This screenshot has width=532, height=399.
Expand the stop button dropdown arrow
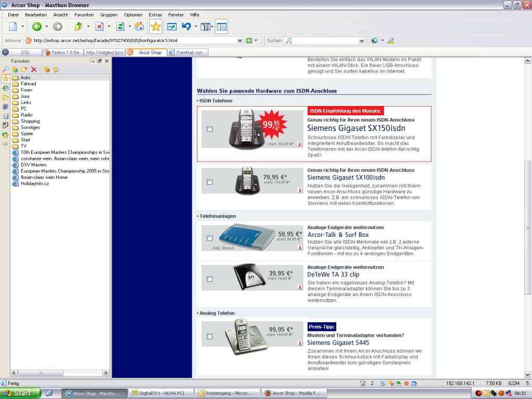point(109,26)
